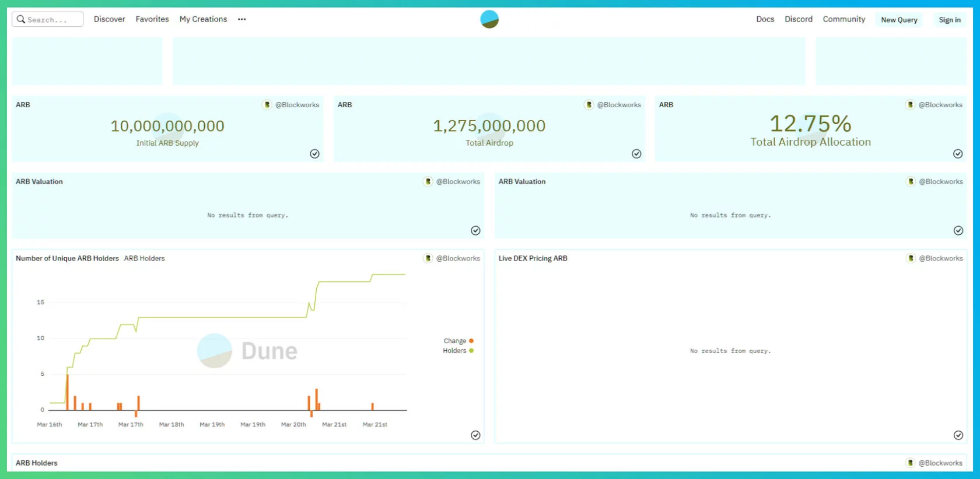Screen dimensions: 980x479
Task: Open the three-dot more menu
Action: tap(242, 19)
